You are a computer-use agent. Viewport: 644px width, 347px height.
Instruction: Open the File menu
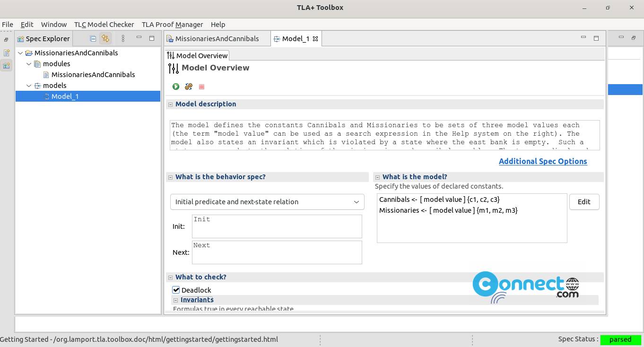(x=8, y=25)
